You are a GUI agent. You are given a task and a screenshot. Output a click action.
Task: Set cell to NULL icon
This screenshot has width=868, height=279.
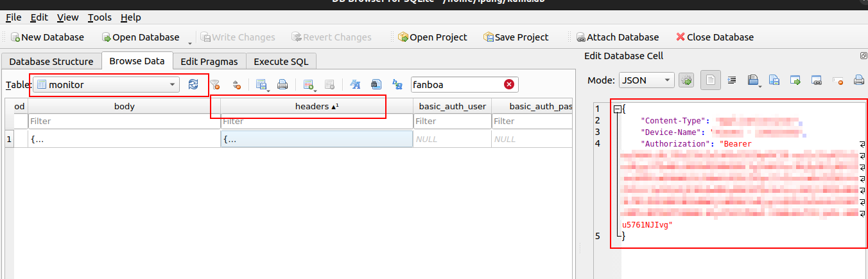838,80
